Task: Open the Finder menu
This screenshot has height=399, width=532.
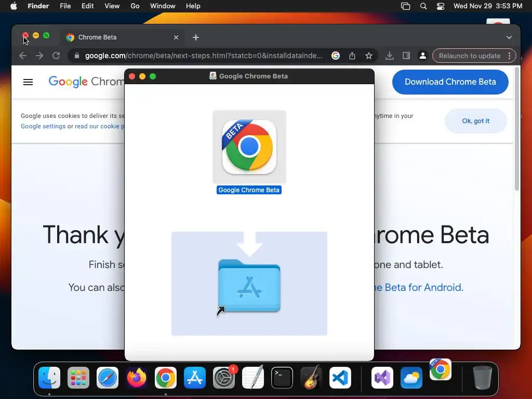Action: [x=38, y=6]
